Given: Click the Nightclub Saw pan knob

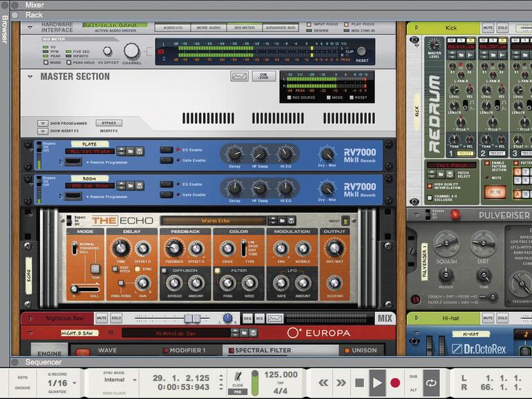Looking at the screenshot, I should 228,318.
